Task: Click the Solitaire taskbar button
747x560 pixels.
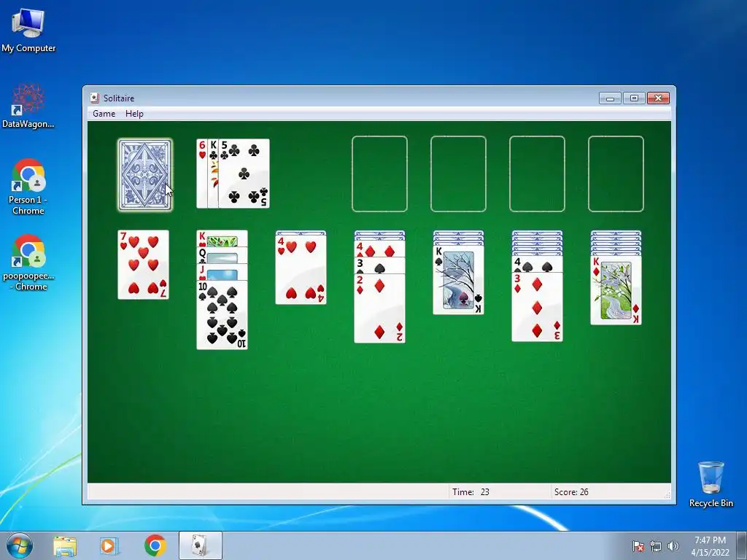Action: tap(201, 545)
